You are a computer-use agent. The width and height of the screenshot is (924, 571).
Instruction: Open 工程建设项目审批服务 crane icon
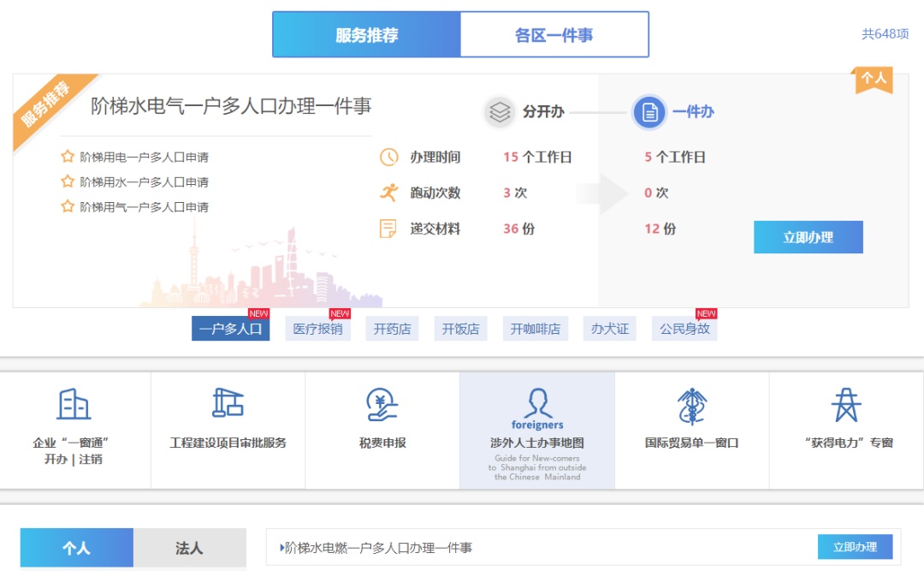point(228,402)
